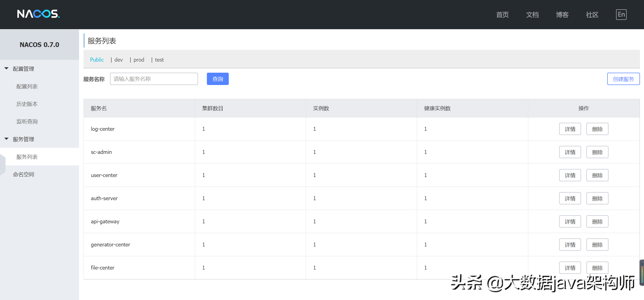Open 配置列表 in the sidebar
644x300 pixels.
(27, 87)
